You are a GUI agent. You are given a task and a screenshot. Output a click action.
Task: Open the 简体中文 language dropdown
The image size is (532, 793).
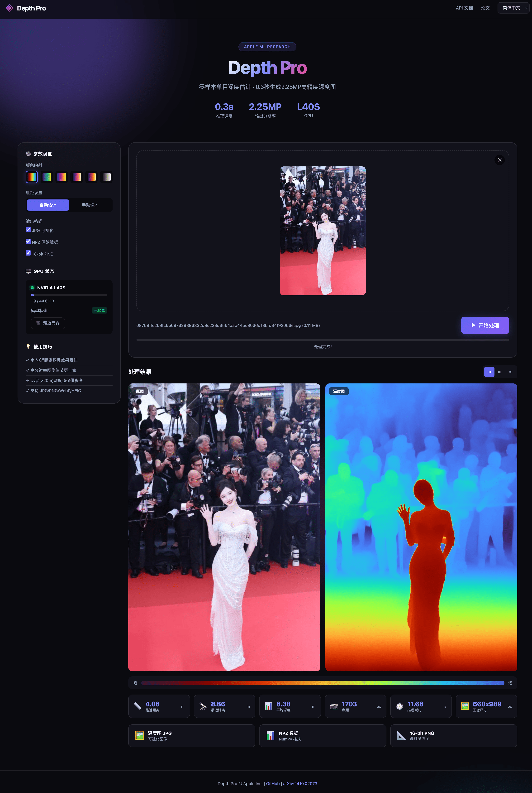513,8
